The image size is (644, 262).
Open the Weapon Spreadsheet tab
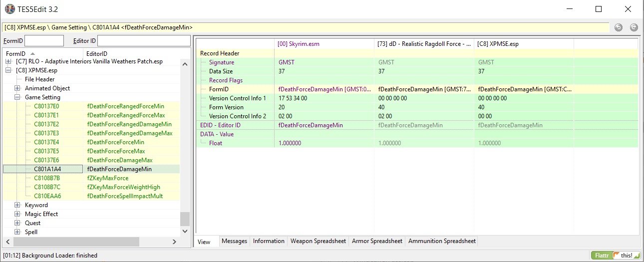coord(318,241)
